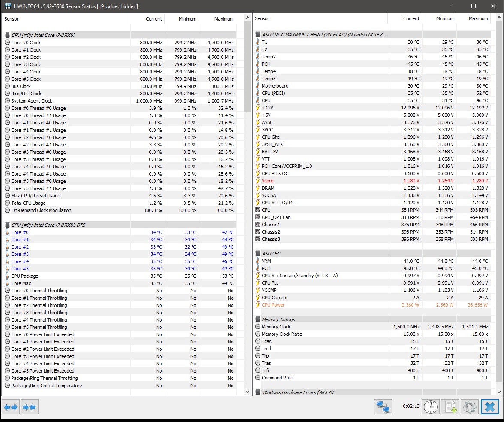Click the lightning icon next to +12V
The width and height of the screenshot is (504, 422).
pyautogui.click(x=257, y=108)
